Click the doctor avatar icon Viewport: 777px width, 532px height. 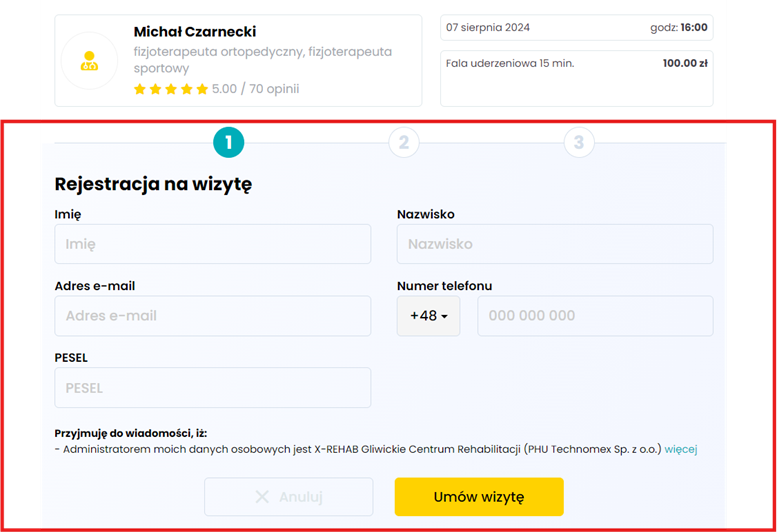90,61
